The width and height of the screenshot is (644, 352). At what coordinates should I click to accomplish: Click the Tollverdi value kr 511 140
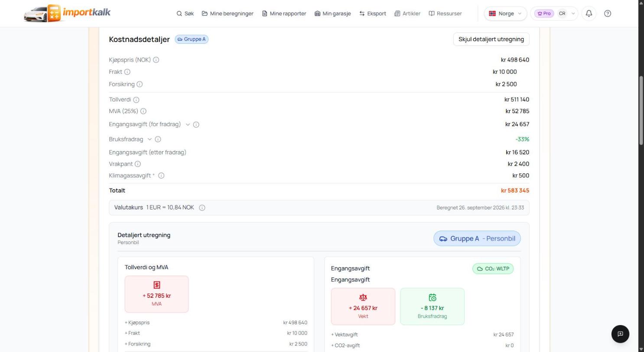coord(517,100)
